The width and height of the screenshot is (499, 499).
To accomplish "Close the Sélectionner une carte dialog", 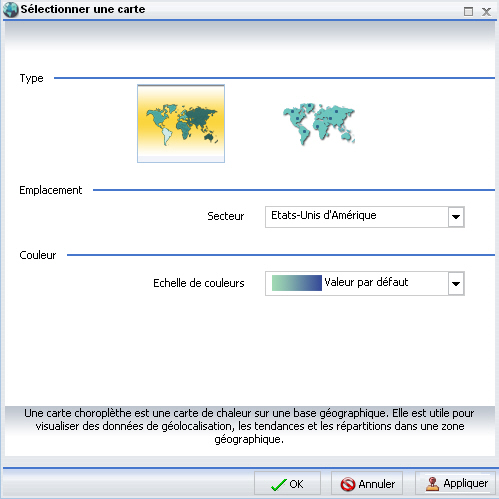I will 486,12.
